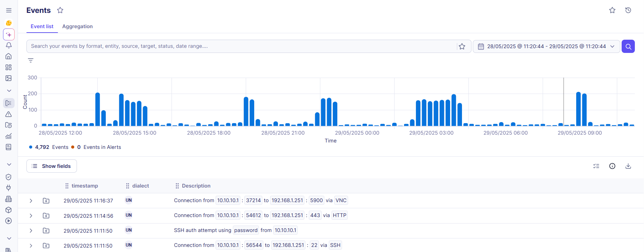This screenshot has height=252, width=644.
Task: Click the checklist icon above the table
Action: point(596,166)
